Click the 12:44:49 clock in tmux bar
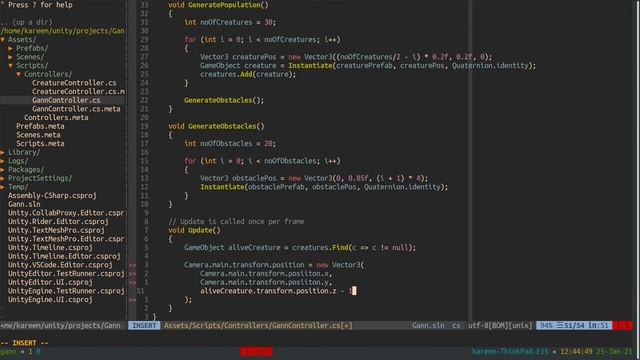This screenshot has height=360, width=640. tap(576, 351)
